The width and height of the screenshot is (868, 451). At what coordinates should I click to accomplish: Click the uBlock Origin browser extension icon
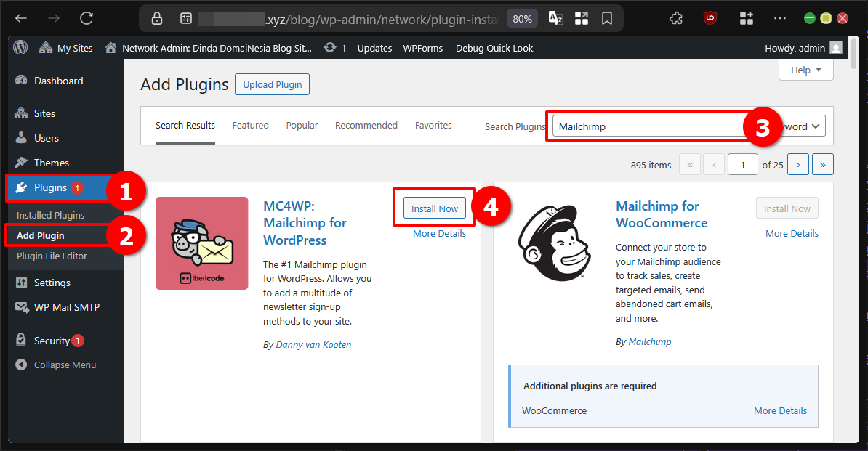(x=709, y=17)
